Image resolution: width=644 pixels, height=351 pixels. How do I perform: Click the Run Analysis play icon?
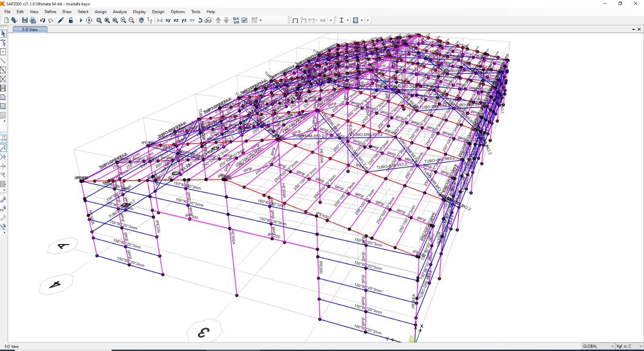(x=81, y=20)
